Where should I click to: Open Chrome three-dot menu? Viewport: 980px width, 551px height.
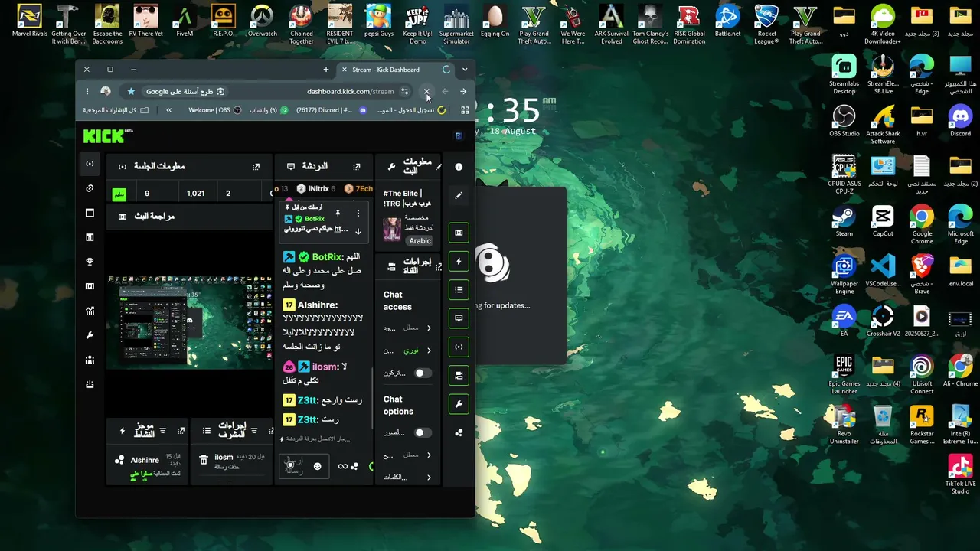[87, 91]
